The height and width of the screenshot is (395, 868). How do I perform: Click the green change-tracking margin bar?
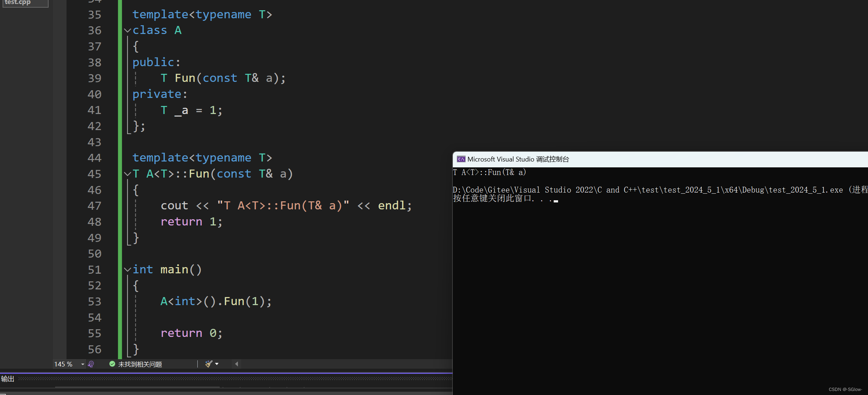pos(120,183)
